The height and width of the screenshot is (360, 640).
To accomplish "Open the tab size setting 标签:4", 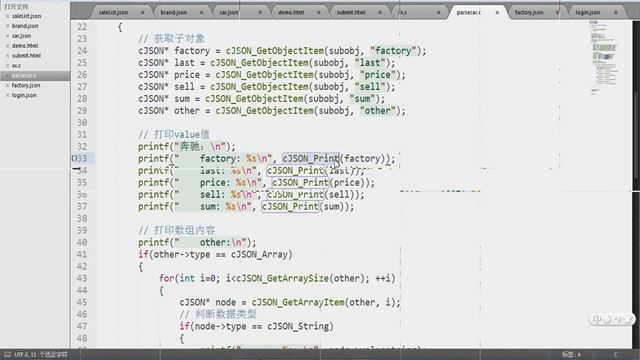I will [571, 355].
